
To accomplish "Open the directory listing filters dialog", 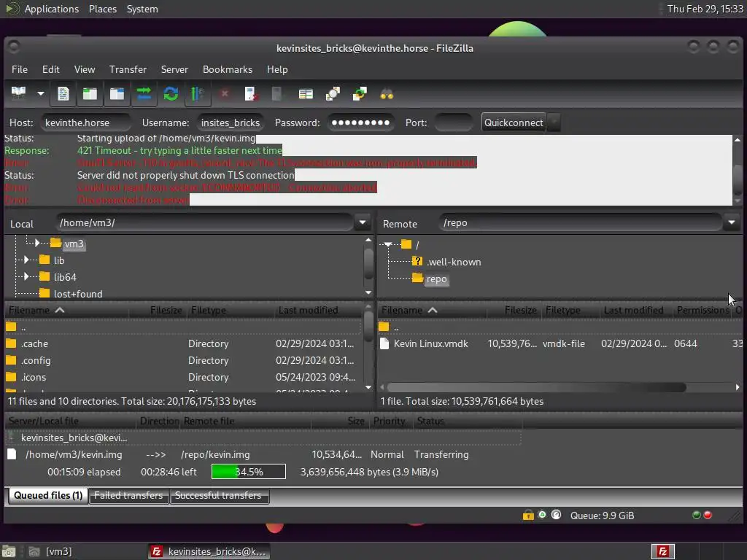I will [306, 94].
